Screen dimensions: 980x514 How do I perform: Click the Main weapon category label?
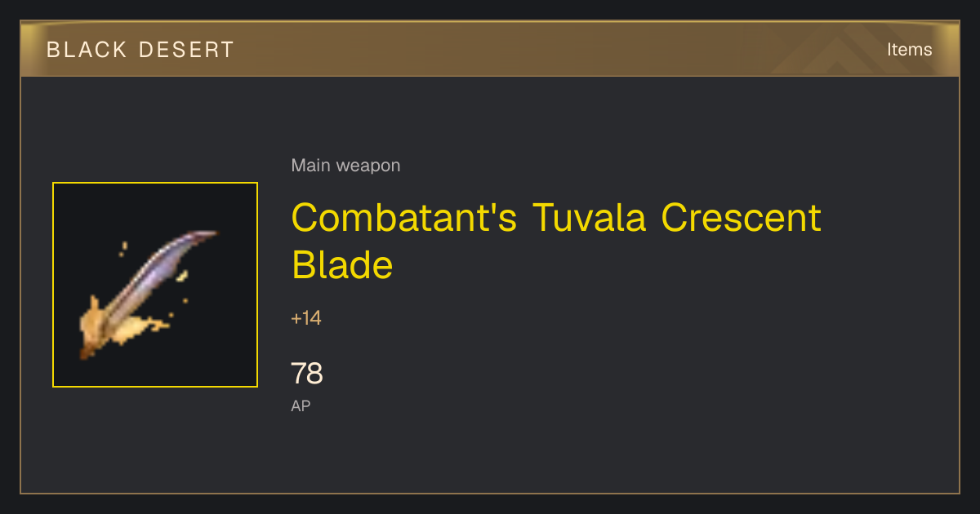[345, 166]
